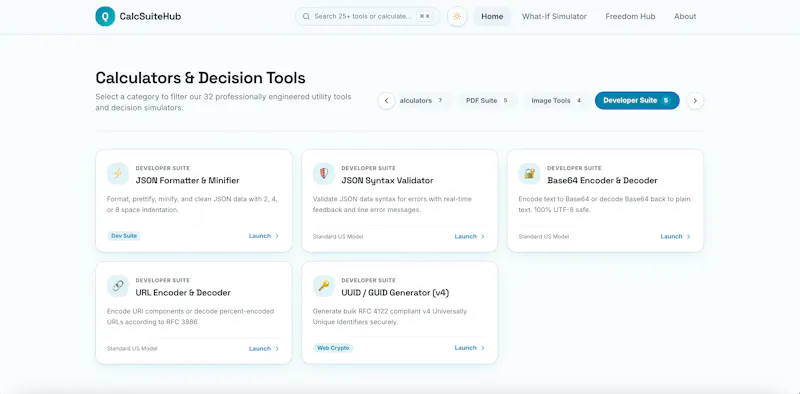800x394 pixels.
Task: Toggle the sun light/dark theme button
Action: [x=457, y=16]
